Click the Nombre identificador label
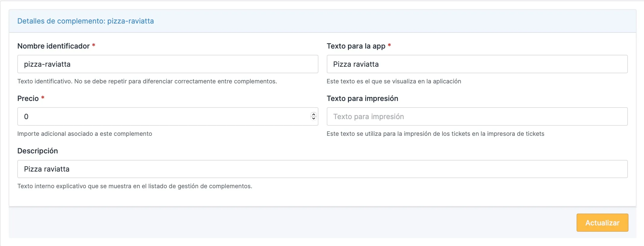This screenshot has width=644, height=246. [x=53, y=46]
